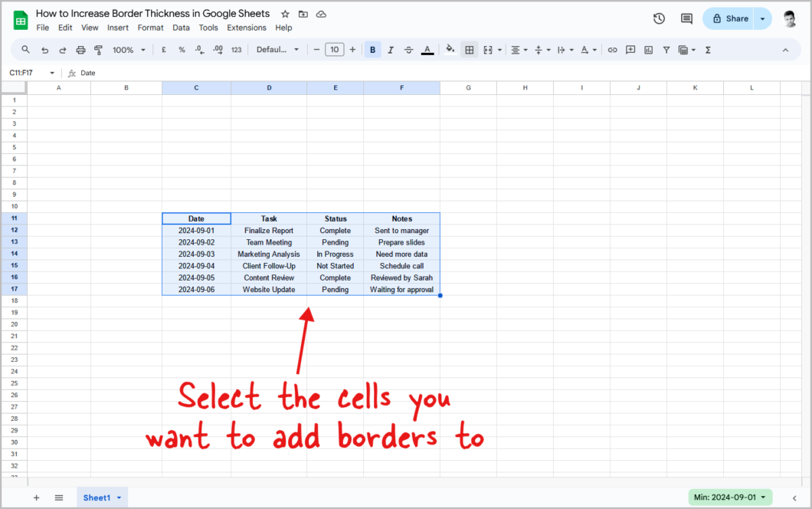812x509 pixels.
Task: Click the Google Sheets home logo
Action: pos(21,20)
